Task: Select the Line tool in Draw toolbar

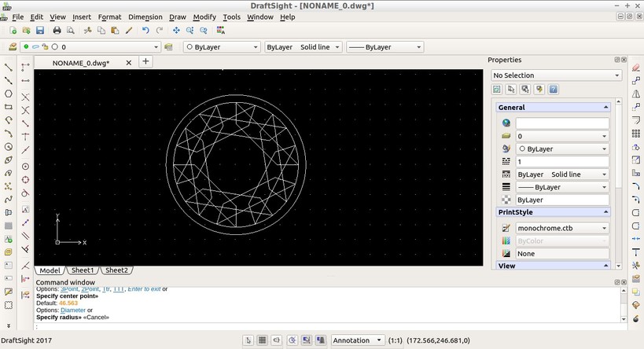Action: [x=8, y=68]
